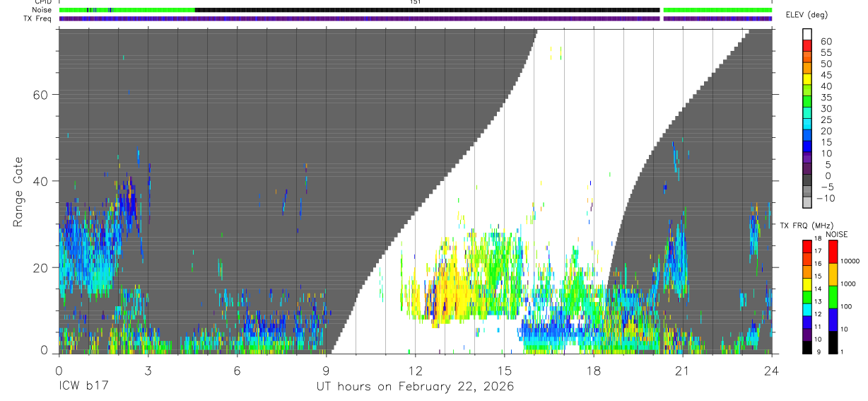Click the black segment of Noise bar
Image resolution: width=868 pixels, height=401 pixels.
[427, 10]
